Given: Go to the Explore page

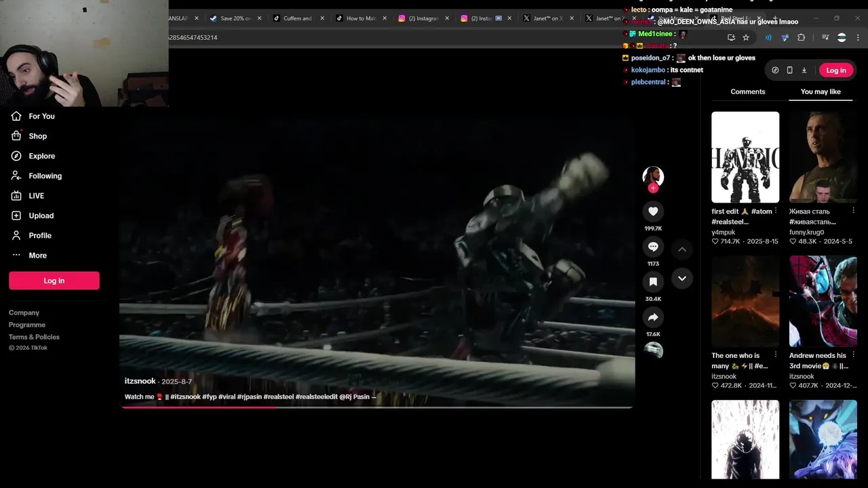Looking at the screenshot, I should pos(33,156).
